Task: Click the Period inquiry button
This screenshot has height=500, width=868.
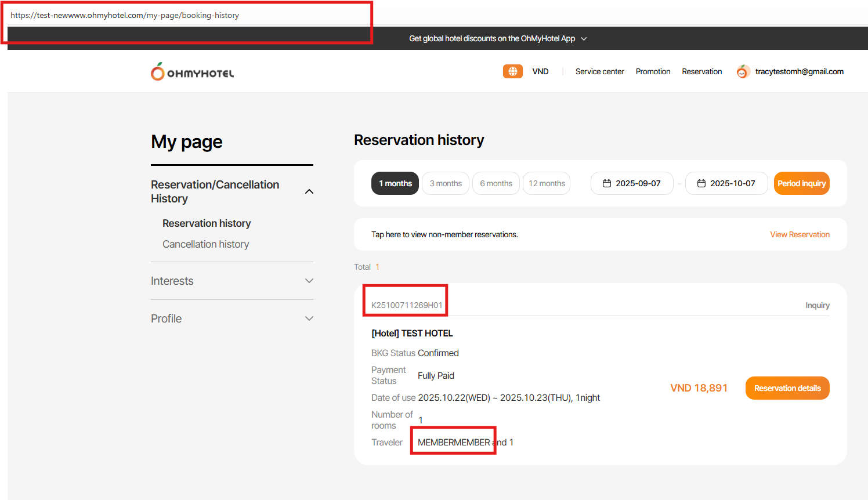Action: tap(801, 183)
